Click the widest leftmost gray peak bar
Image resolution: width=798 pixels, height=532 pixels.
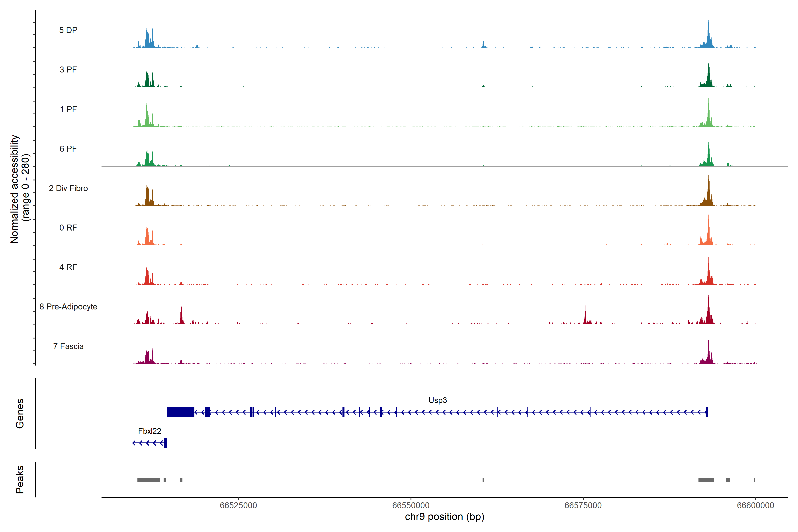point(148,480)
